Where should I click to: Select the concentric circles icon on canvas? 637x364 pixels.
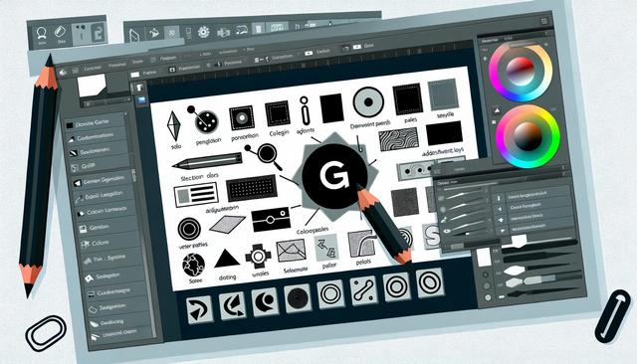tap(189, 229)
